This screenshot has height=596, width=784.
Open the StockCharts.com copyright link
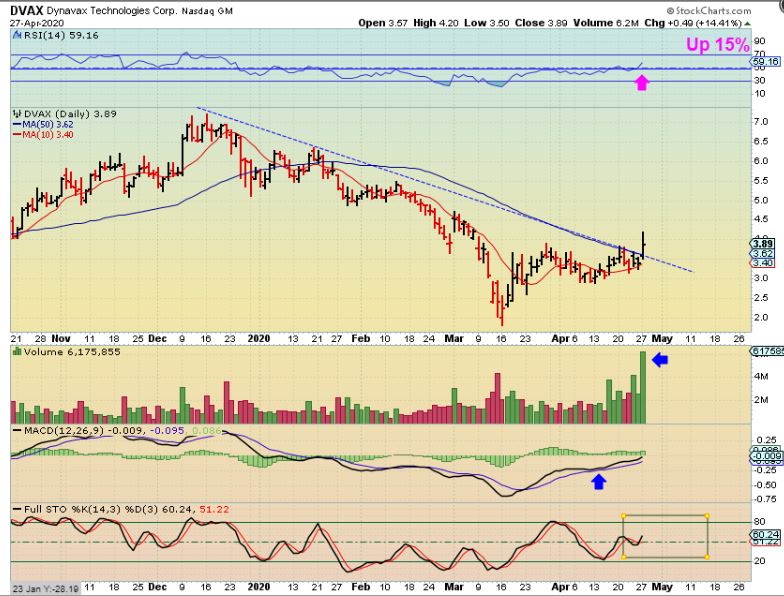(709, 10)
